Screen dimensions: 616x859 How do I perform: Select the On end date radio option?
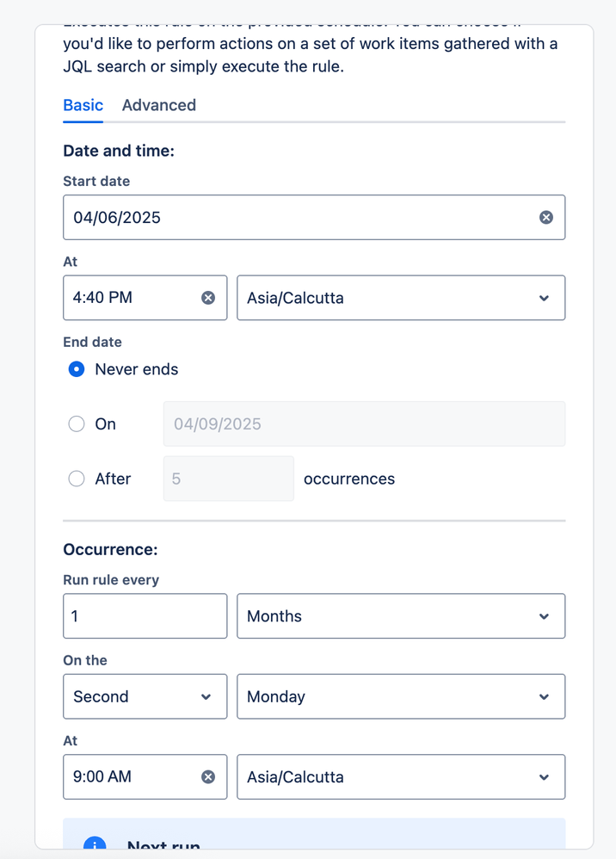click(77, 424)
